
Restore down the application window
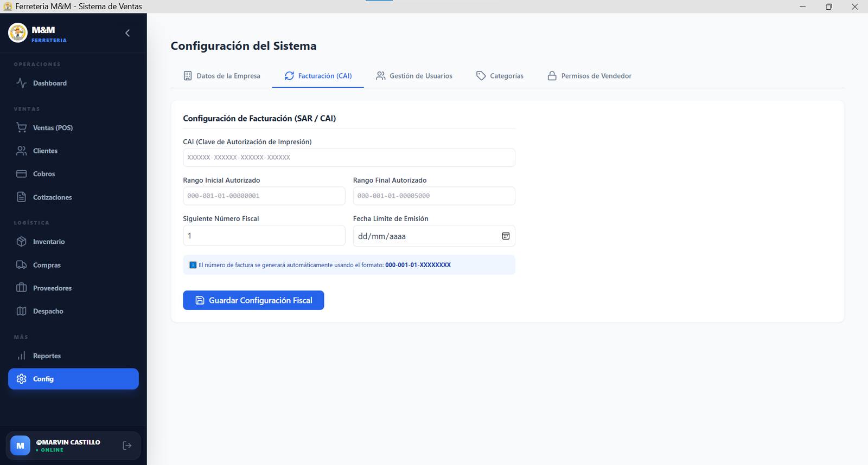tap(828, 7)
